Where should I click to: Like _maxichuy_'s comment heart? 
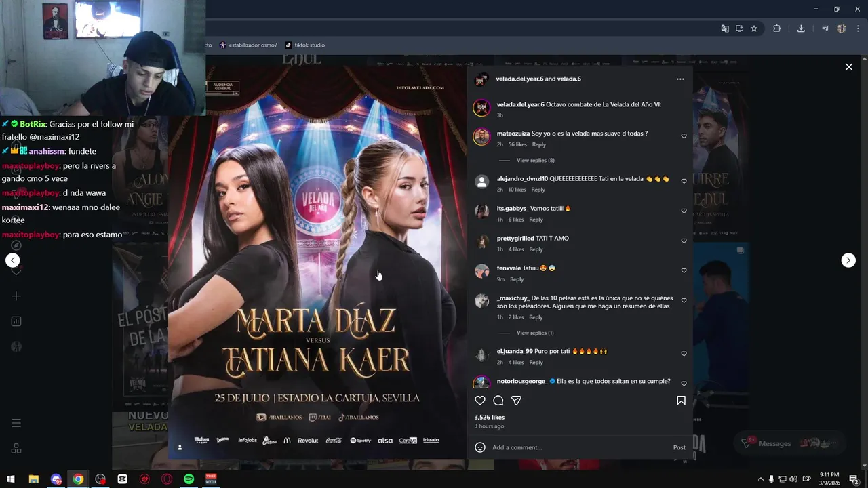click(684, 301)
